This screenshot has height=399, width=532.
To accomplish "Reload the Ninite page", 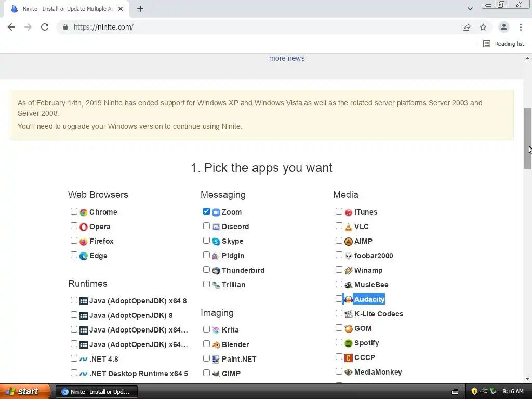I will (45, 27).
